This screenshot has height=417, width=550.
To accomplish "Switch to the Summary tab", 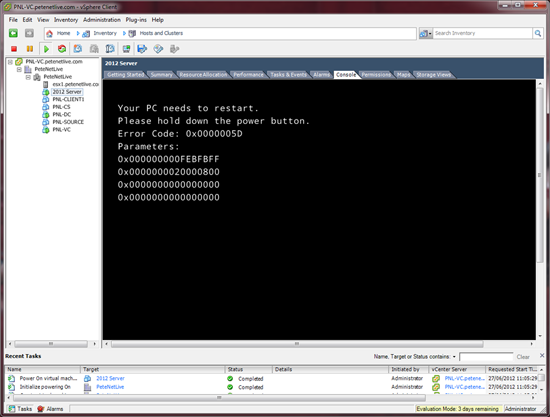I will 161,74.
